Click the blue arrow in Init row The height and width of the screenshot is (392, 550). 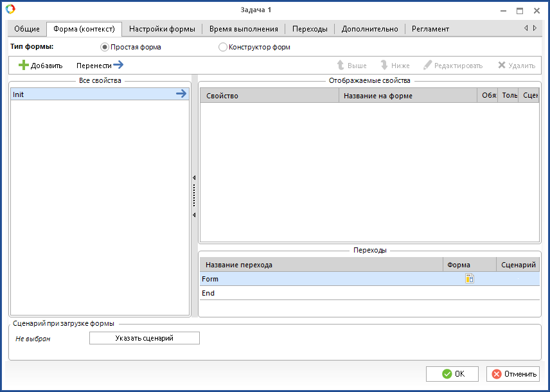point(181,94)
